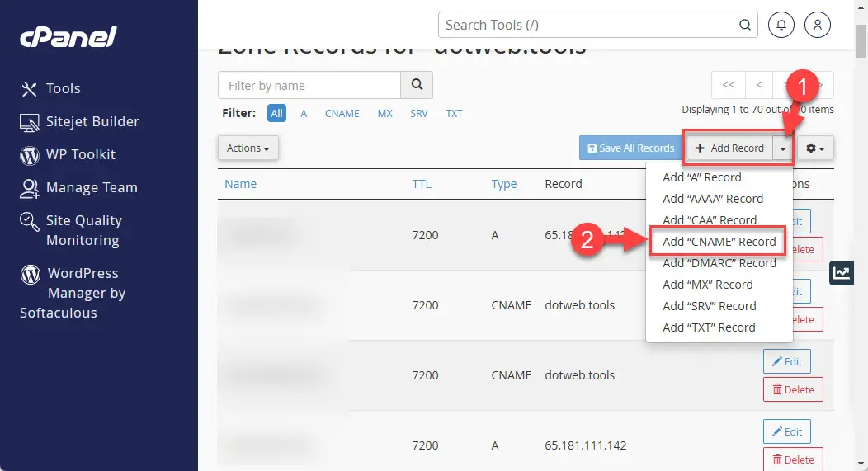
Task: Filter records by CNAME type
Action: pyautogui.click(x=342, y=114)
